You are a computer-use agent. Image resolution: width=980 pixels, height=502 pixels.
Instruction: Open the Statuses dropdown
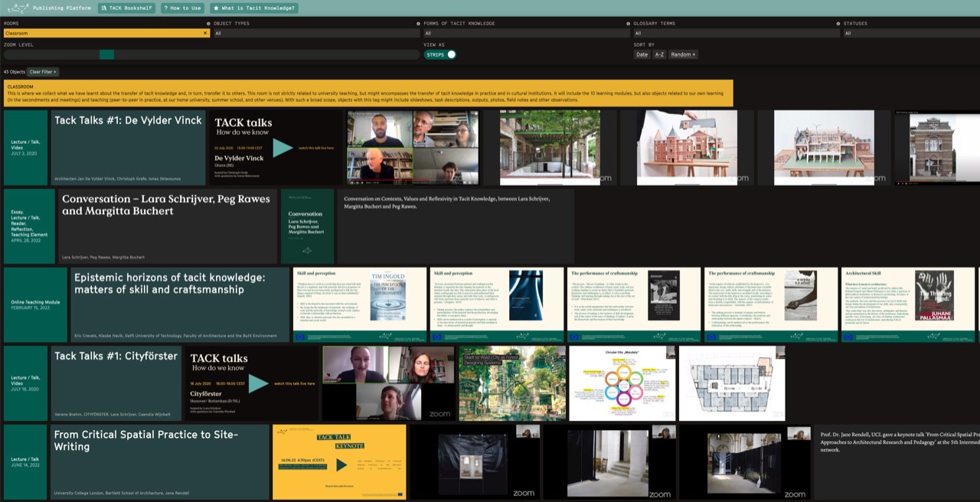[x=911, y=34]
